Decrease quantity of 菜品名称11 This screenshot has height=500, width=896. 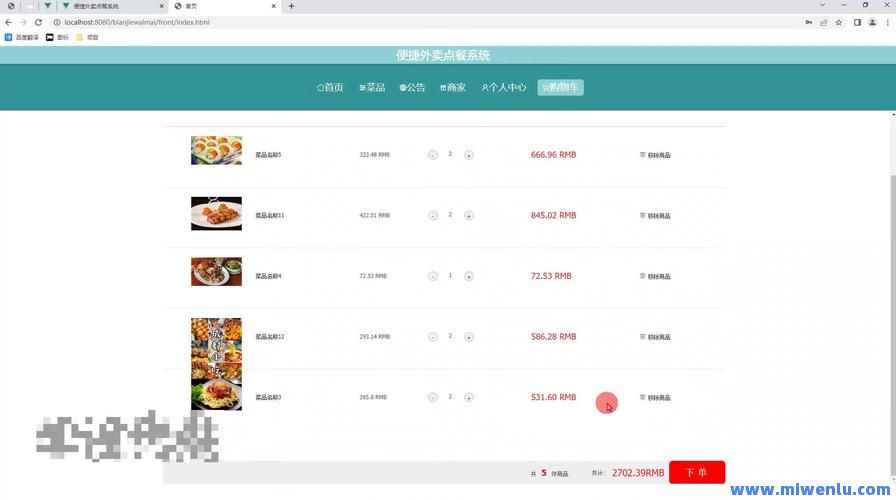pyautogui.click(x=432, y=216)
